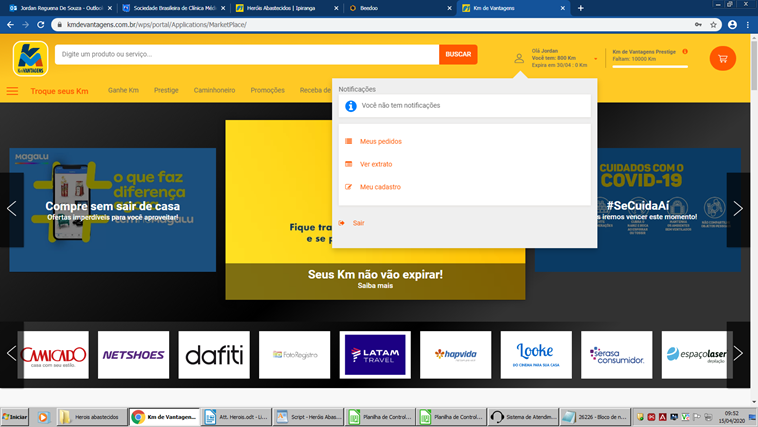Show previous partner logos
Viewport: 758px width, 427px height.
coord(11,353)
